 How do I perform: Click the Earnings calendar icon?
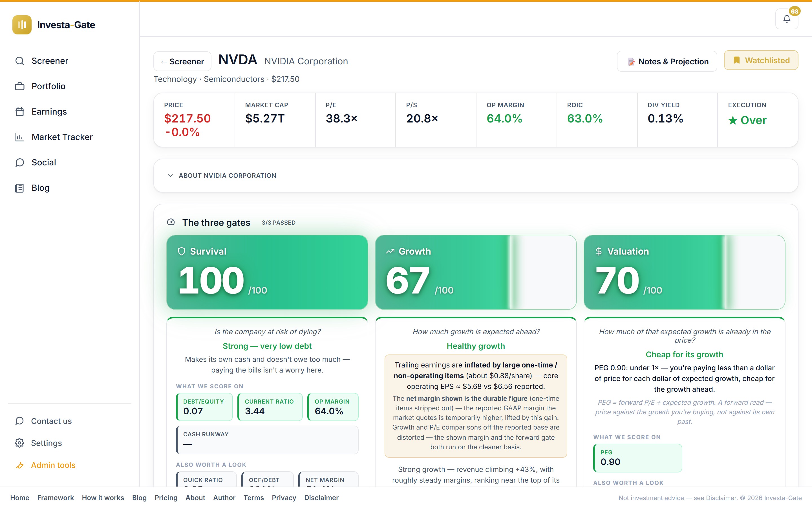pos(20,111)
